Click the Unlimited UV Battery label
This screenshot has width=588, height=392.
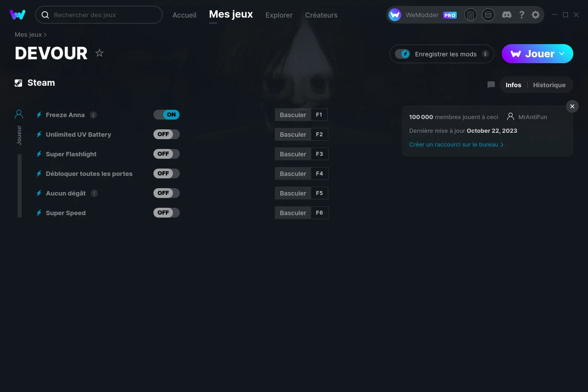(78, 134)
